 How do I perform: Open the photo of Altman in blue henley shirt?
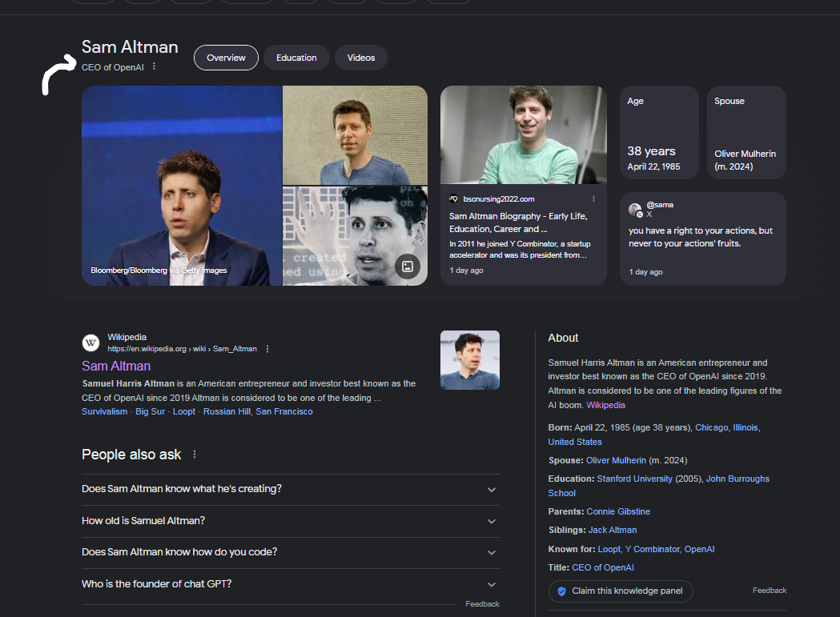[x=355, y=135]
